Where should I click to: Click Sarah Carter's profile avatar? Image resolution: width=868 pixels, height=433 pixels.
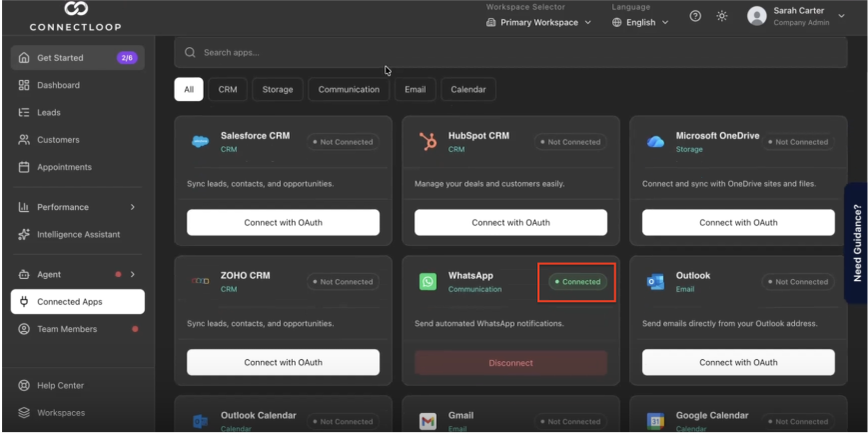pyautogui.click(x=757, y=16)
